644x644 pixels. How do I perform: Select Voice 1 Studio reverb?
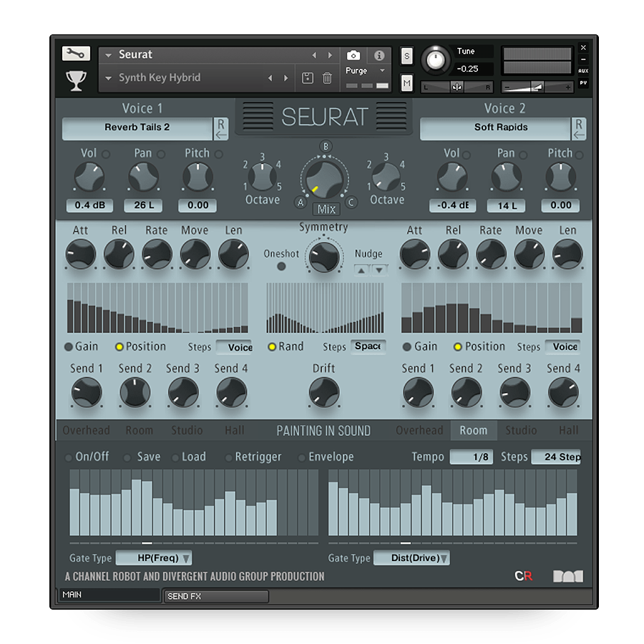(187, 430)
